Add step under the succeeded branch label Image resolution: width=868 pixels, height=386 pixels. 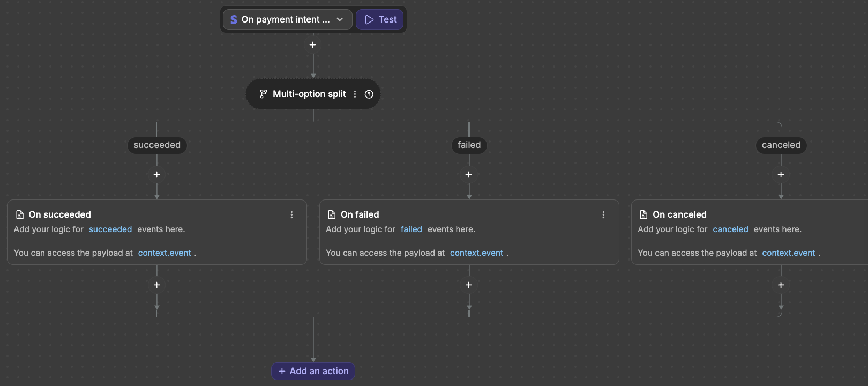point(157,175)
